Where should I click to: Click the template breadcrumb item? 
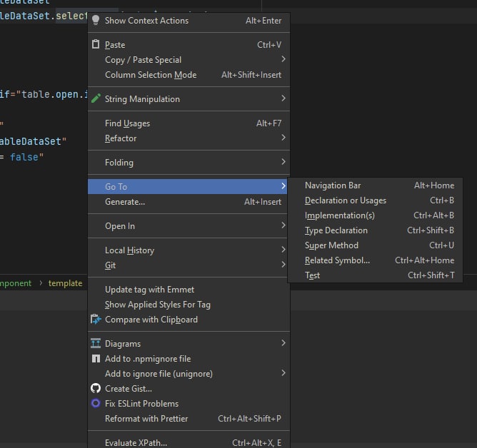coord(65,283)
